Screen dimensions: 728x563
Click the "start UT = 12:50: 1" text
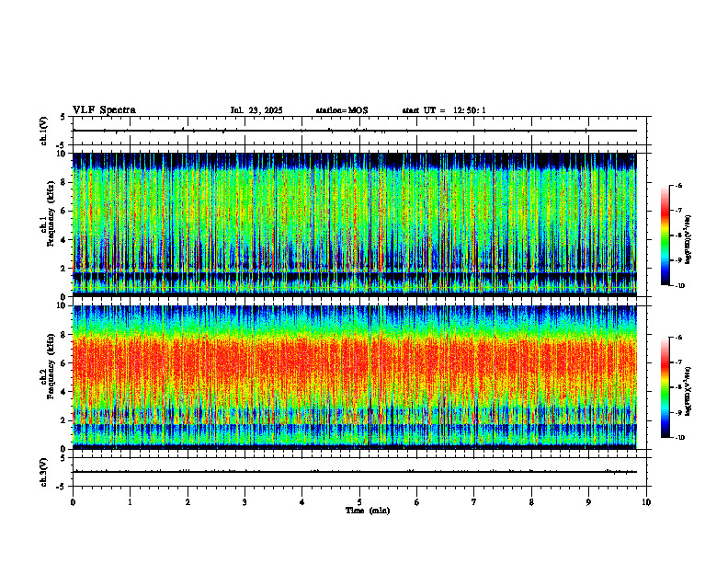(x=444, y=110)
